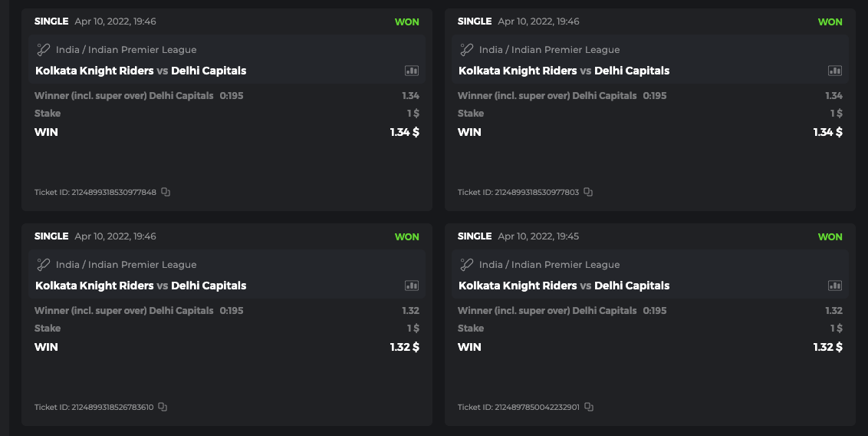The height and width of the screenshot is (436, 868).
Task: Click the 1.34 $ win amount on ticket 977803
Action: (827, 132)
